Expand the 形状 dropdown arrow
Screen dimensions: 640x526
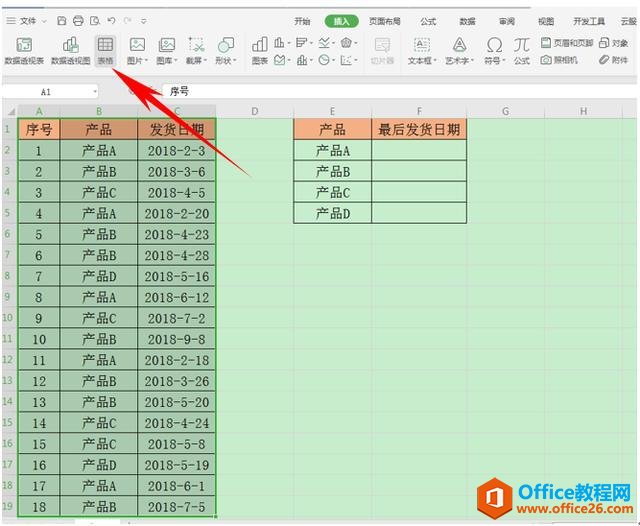click(235, 61)
